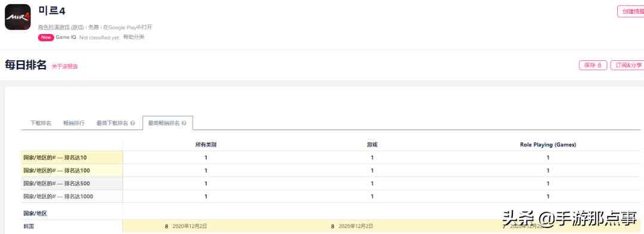
Task: Click the 'Not classified yet' text
Action: click(x=100, y=38)
